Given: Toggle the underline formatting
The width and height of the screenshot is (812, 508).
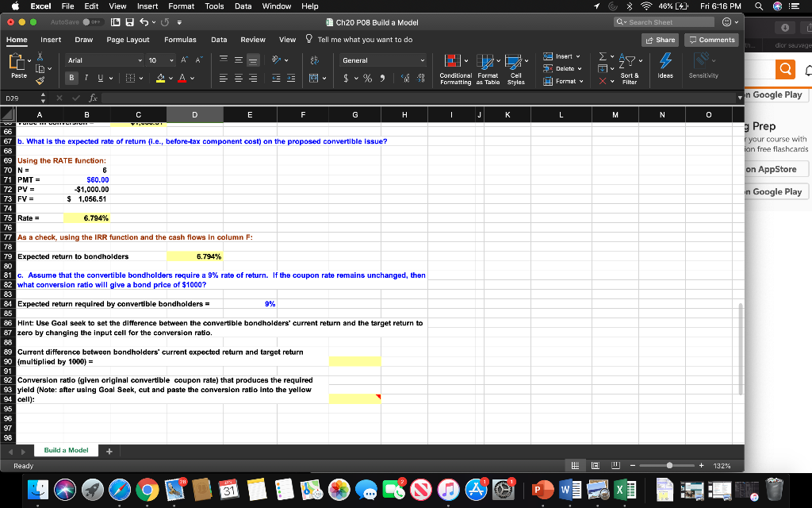Looking at the screenshot, I should point(99,78).
